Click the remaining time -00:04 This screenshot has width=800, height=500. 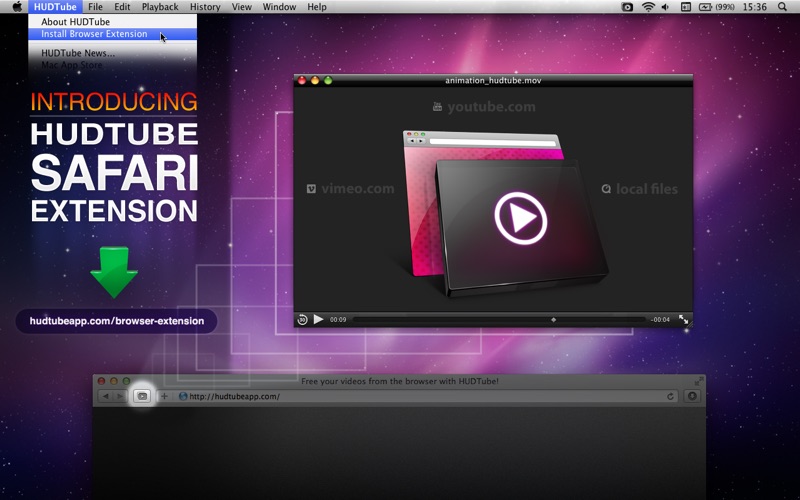pyautogui.click(x=660, y=320)
